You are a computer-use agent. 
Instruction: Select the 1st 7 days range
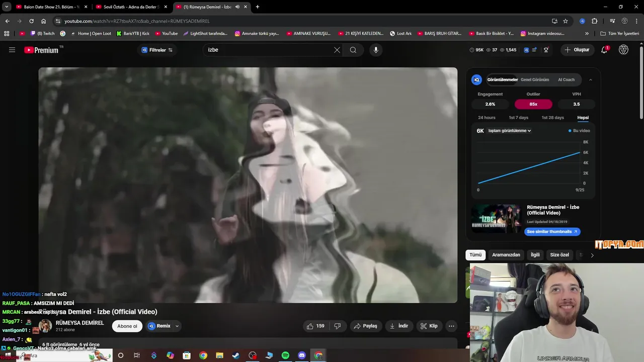point(518,118)
